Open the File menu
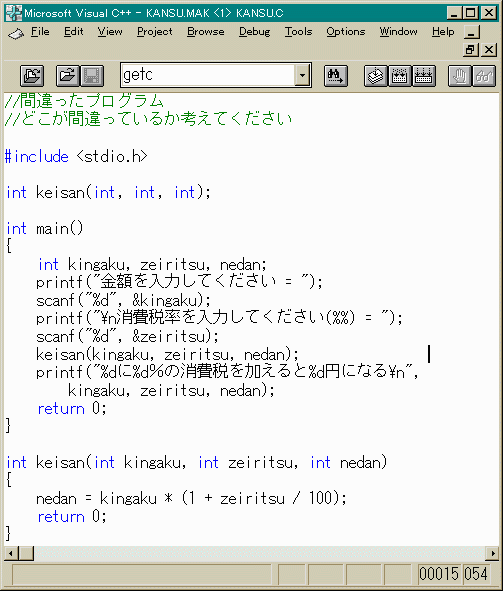 (40, 31)
